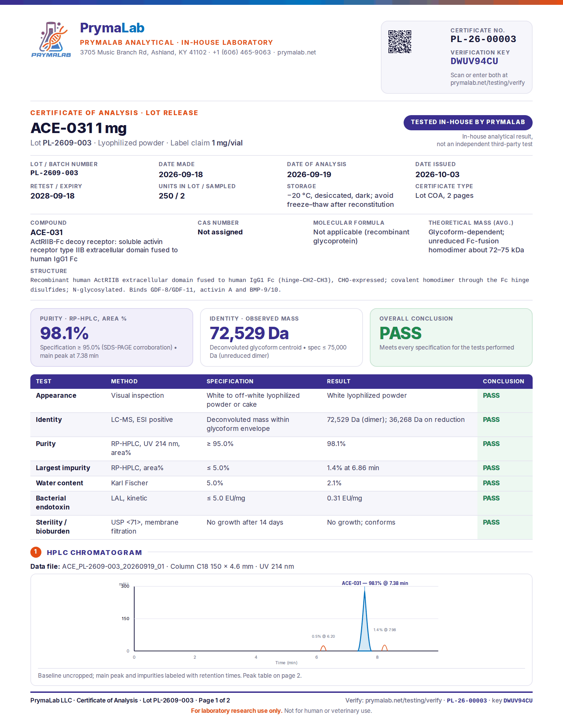This screenshot has width=563, height=728.
Task: Click the overall conclusion PASS card
Action: pos(451,337)
